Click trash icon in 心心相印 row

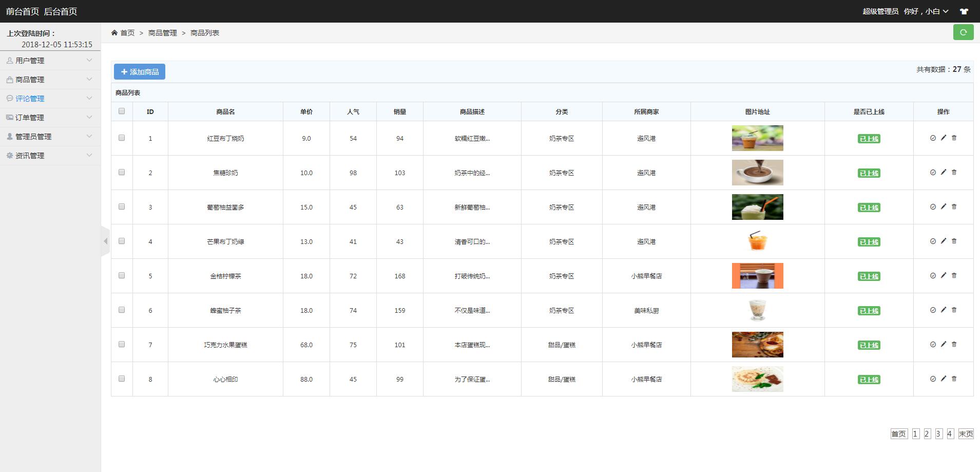coord(954,379)
